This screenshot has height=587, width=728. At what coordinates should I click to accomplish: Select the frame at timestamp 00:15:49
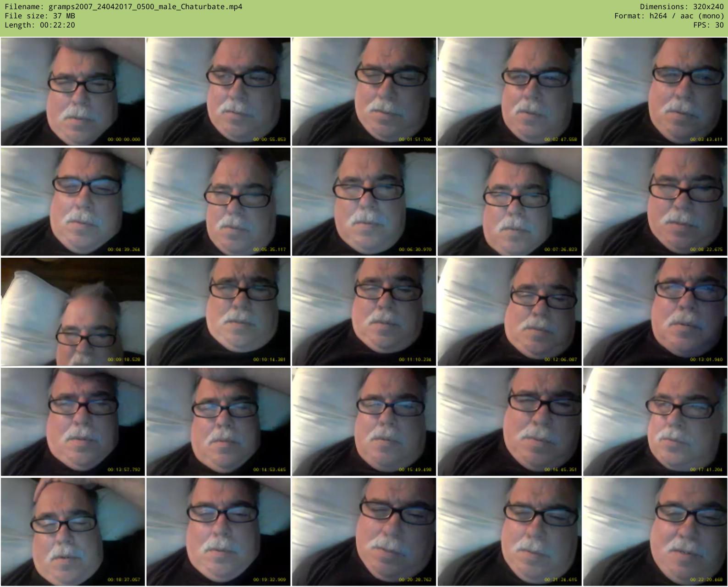(x=364, y=422)
